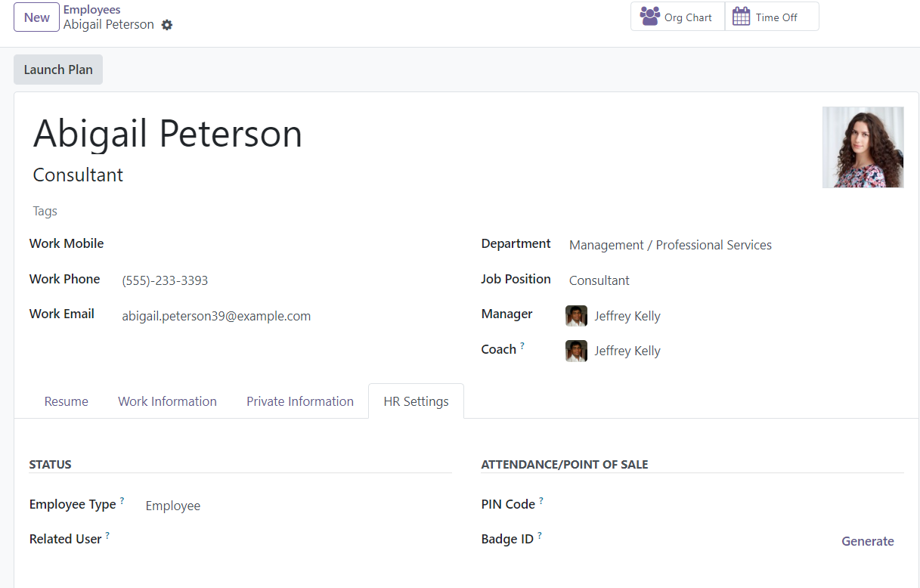Click Coach Jeffrey Kelly's avatar
The height and width of the screenshot is (588, 920).
pos(576,351)
